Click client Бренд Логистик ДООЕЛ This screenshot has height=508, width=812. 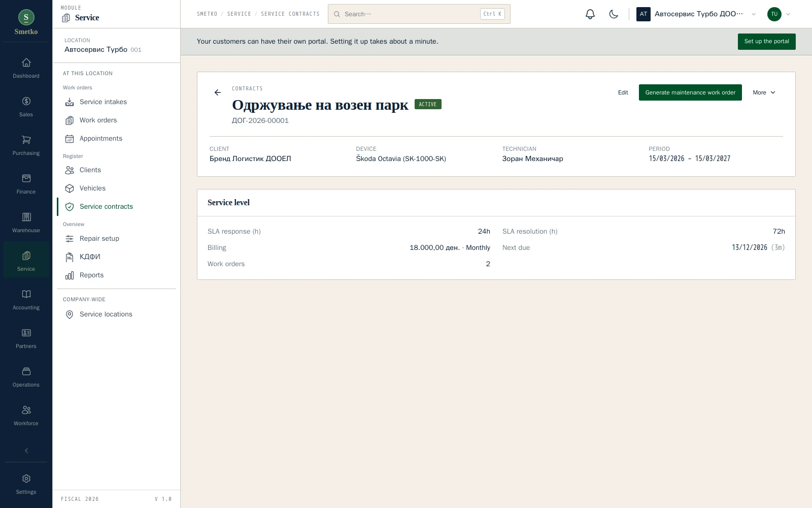[250, 159]
